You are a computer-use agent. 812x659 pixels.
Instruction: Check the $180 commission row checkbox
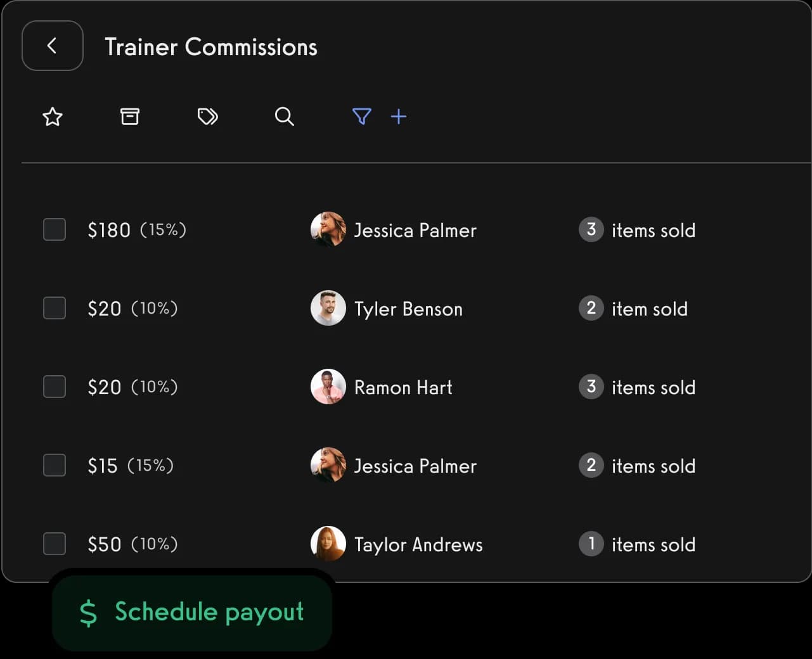click(x=55, y=229)
